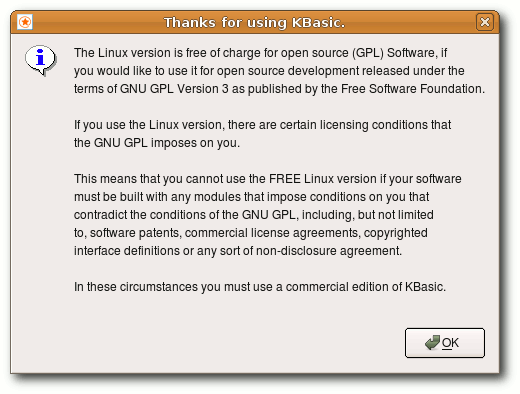Click the text 'GNU GPL Version 3'
This screenshot has width=520, height=394.
(x=174, y=89)
